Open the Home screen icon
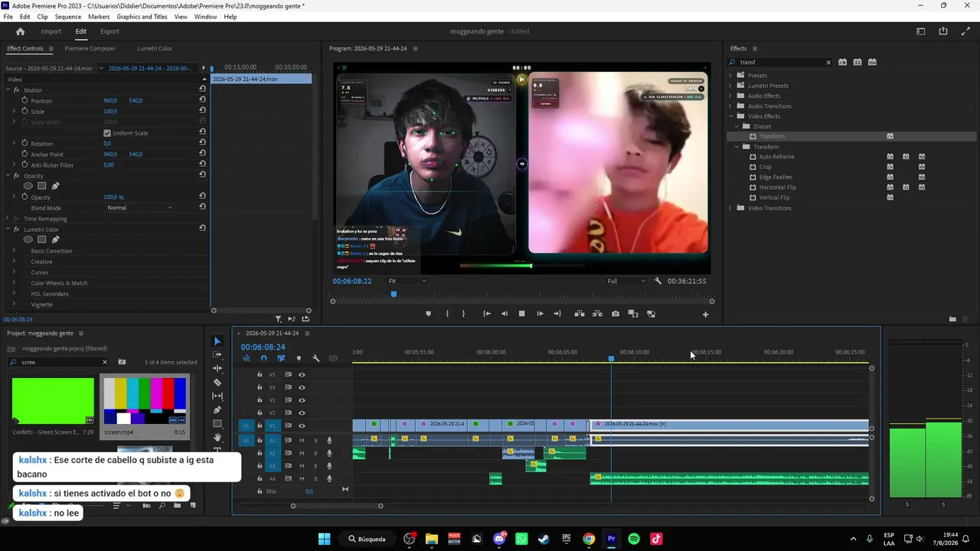 [x=21, y=31]
